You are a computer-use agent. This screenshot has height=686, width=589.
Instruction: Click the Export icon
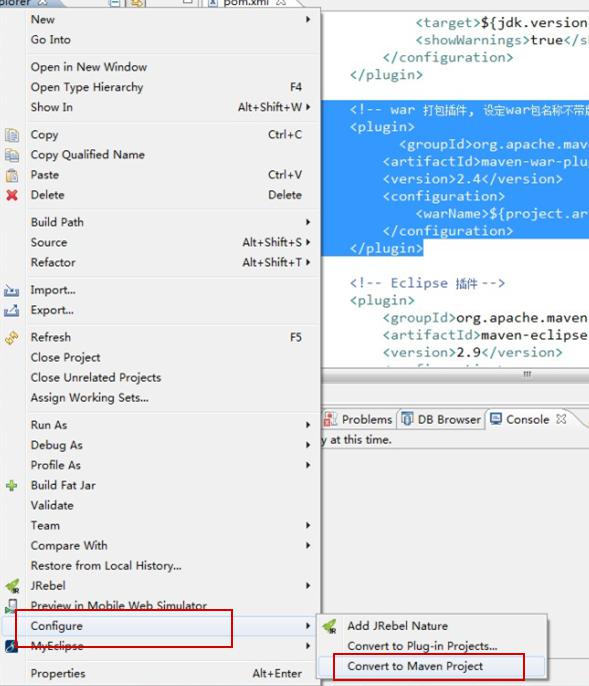tap(12, 310)
